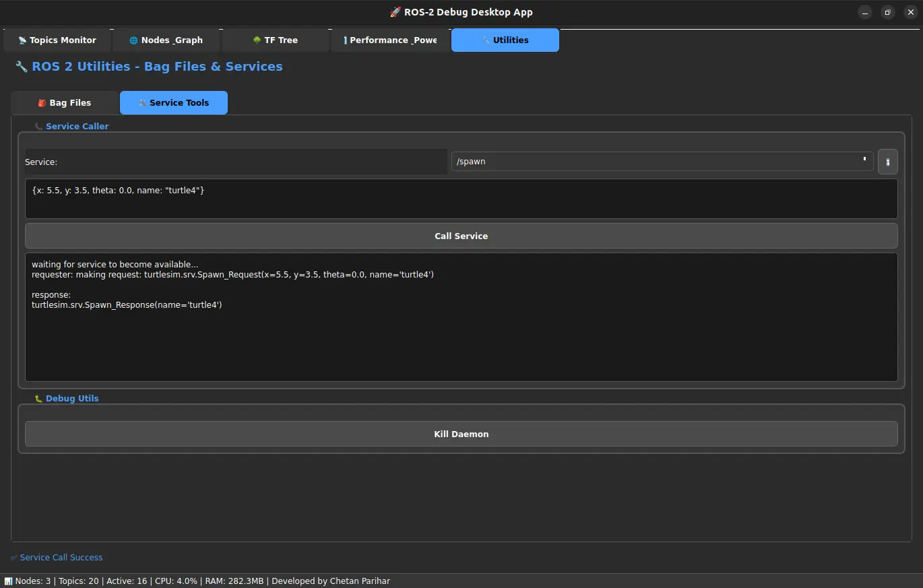Click into the request arguments box with turtle4
The image size is (923, 588).
(x=461, y=199)
